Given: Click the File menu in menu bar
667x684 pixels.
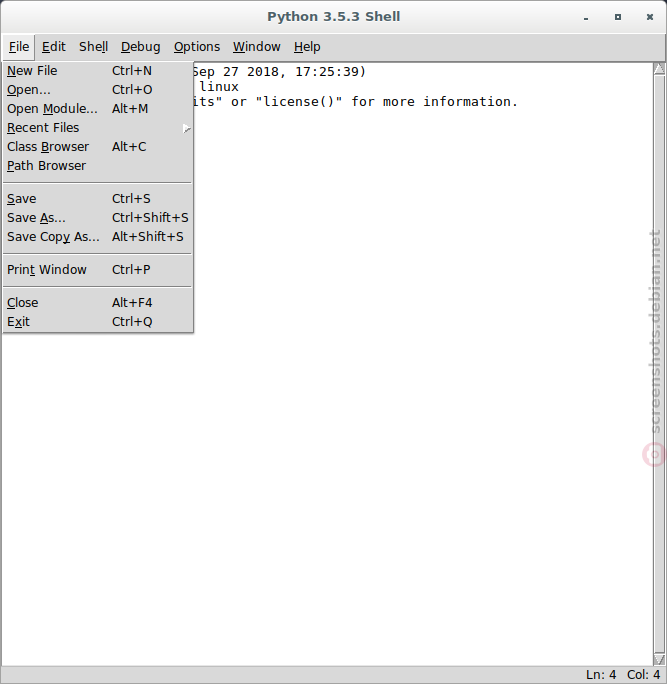Looking at the screenshot, I should coord(19,47).
